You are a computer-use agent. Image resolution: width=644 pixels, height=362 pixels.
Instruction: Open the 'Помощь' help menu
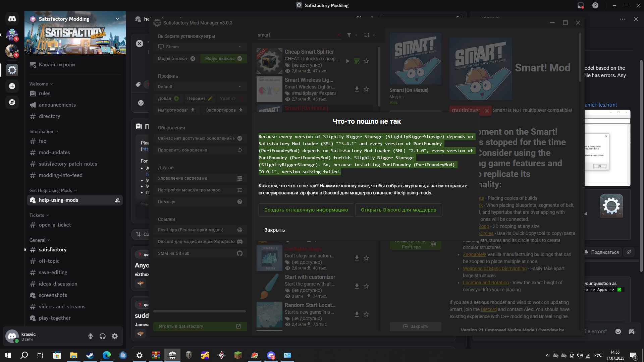click(200, 202)
